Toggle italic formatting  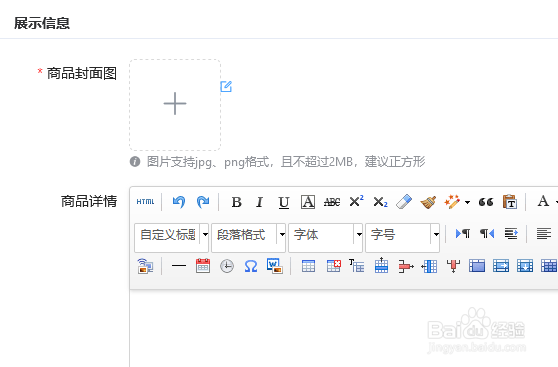260,202
